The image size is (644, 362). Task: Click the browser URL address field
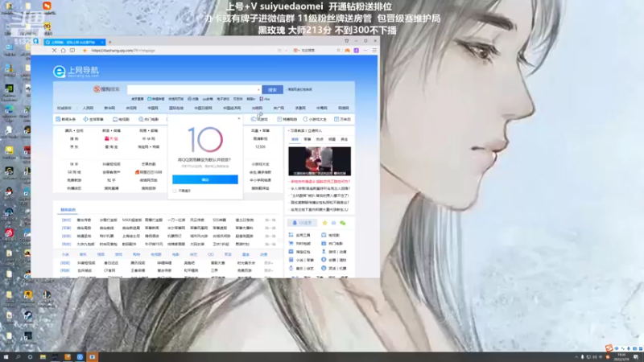coord(180,51)
